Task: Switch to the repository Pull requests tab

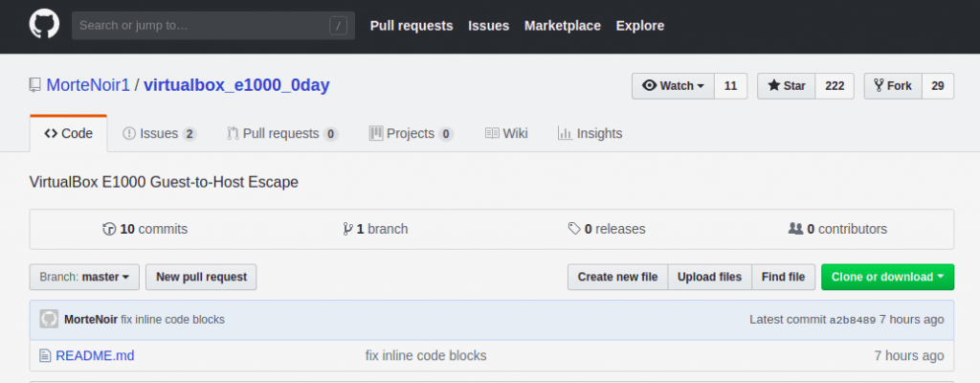Action: pos(282,133)
